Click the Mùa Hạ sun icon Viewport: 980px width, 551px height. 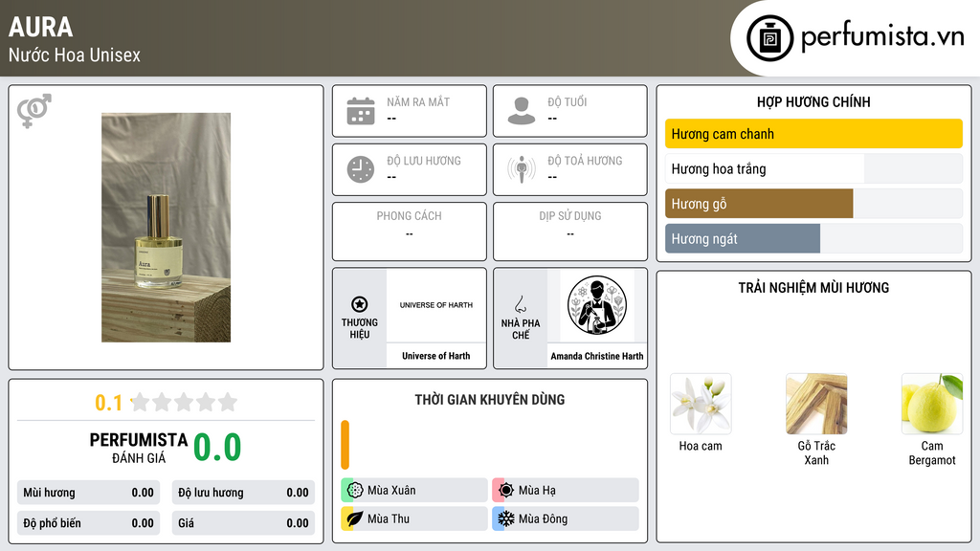(x=506, y=490)
